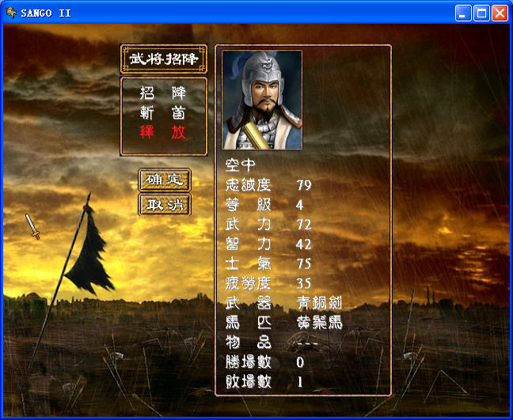The height and width of the screenshot is (420, 513).
Task: Click the 武器 weapon entry 青銅劍
Action: 319,303
